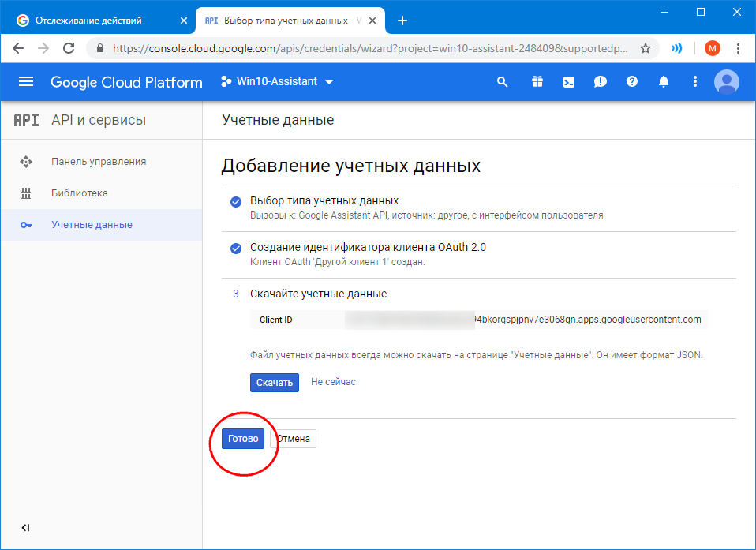756x550 pixels.
Task: Click the 'Не сейчас' link
Action: click(x=333, y=382)
